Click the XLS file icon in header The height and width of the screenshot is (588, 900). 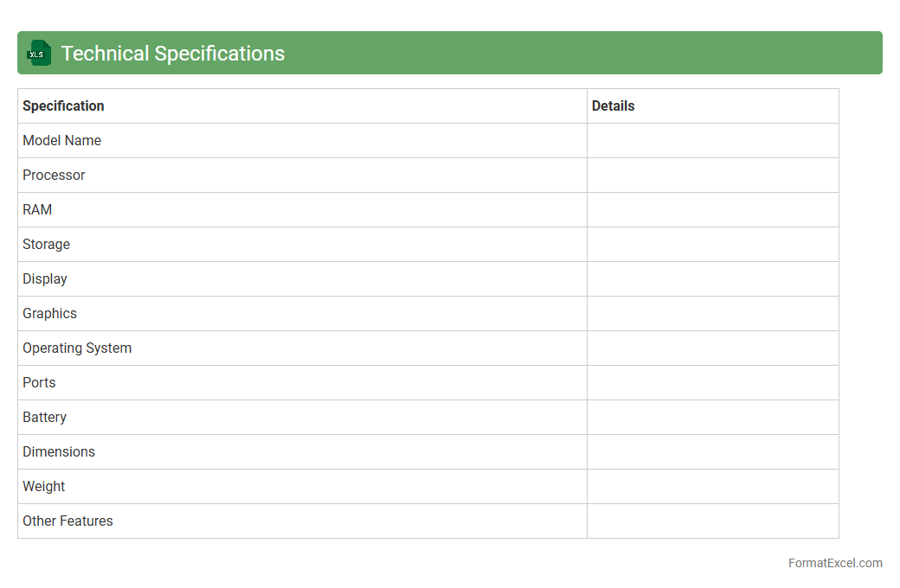[39, 53]
